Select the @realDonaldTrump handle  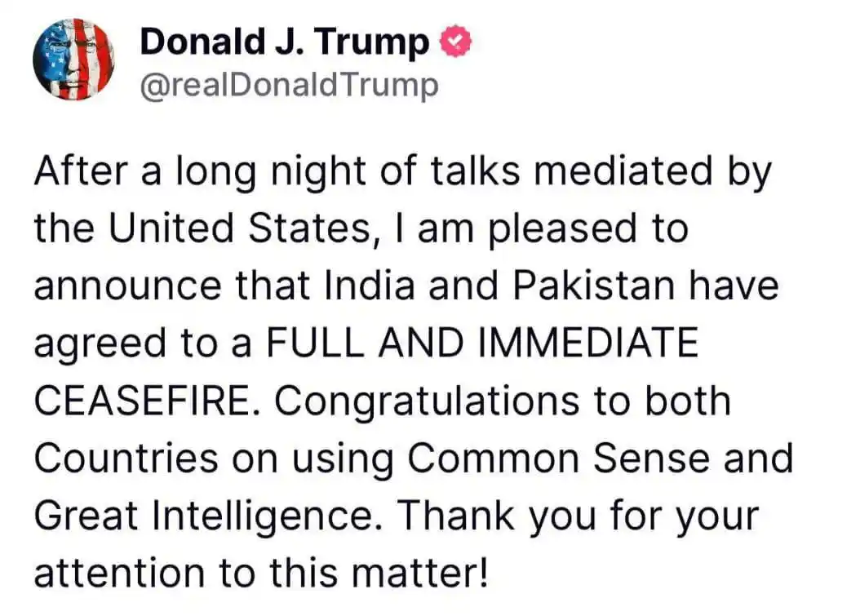[x=290, y=86]
